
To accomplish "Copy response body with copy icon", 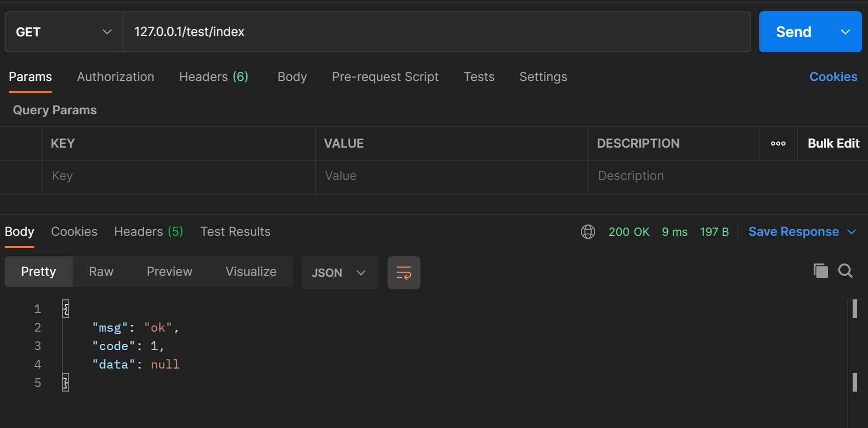I will 820,271.
